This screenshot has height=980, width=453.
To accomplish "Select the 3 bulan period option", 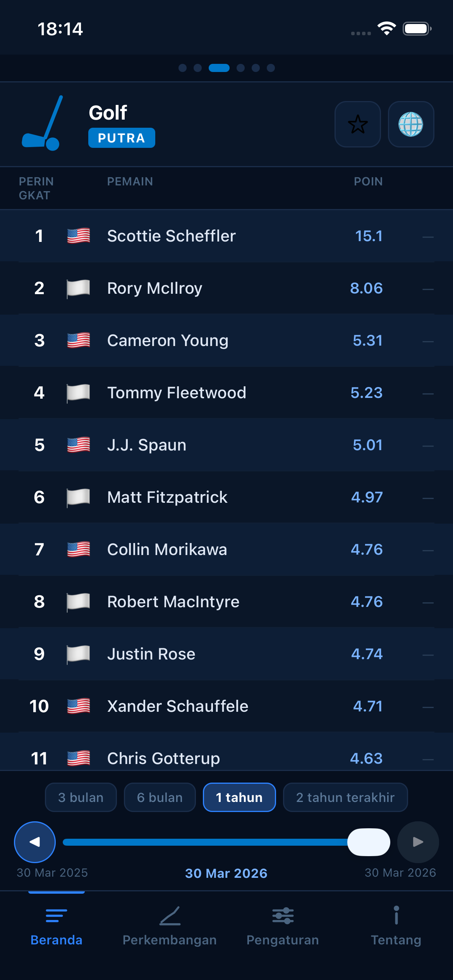I will tap(81, 797).
